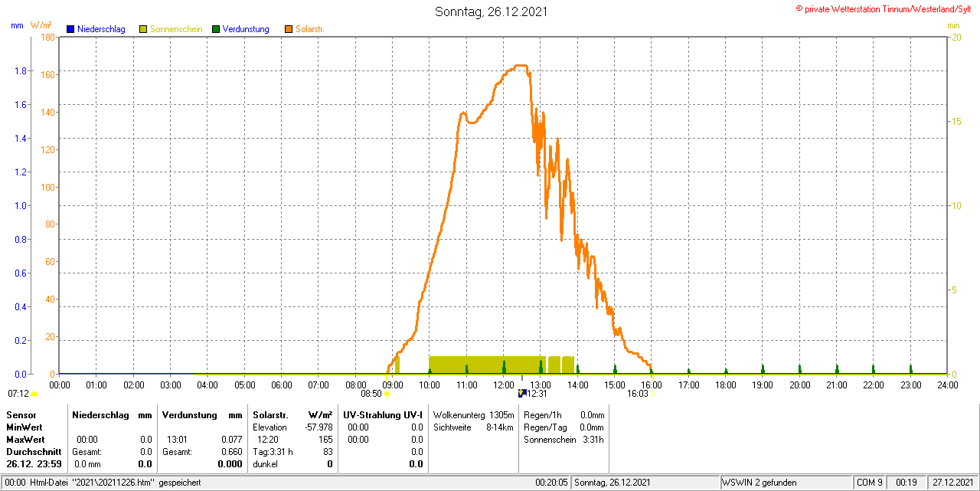This screenshot has width=980, height=491.
Task: Select the Verdunstung legend label
Action: (246, 29)
